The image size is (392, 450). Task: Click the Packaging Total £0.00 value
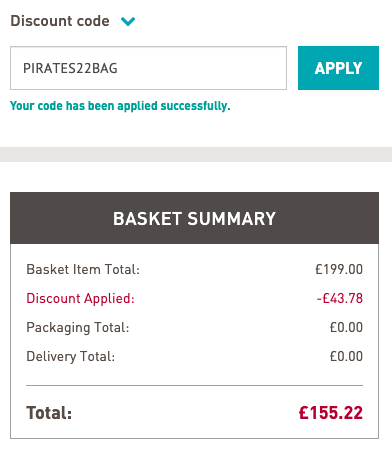[346, 327]
